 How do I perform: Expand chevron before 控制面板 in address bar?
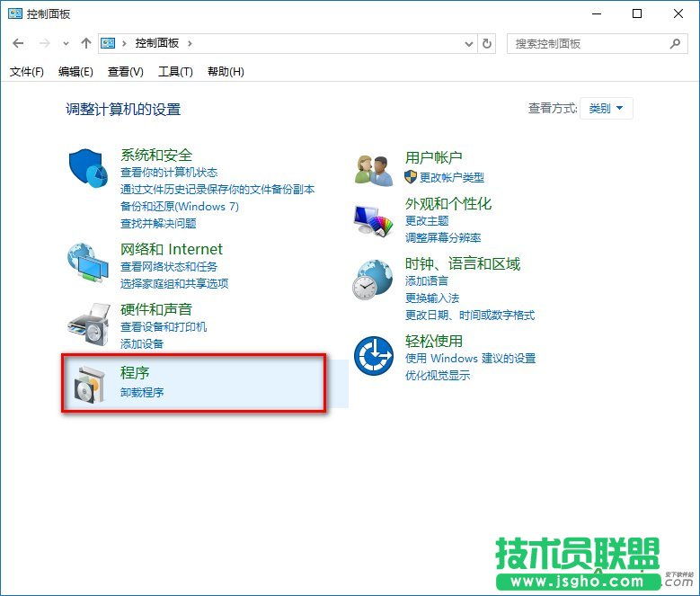click(124, 43)
